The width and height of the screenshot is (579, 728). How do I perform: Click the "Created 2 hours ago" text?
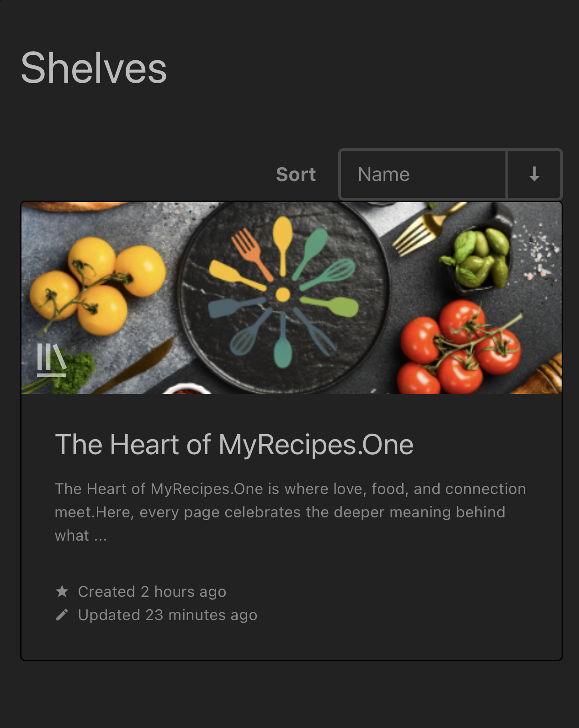tap(152, 591)
